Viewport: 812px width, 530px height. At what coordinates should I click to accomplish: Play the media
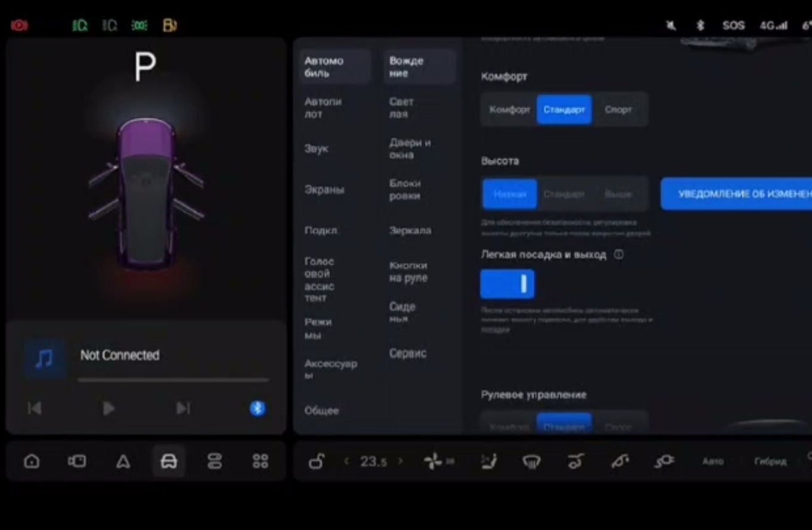[109, 408]
